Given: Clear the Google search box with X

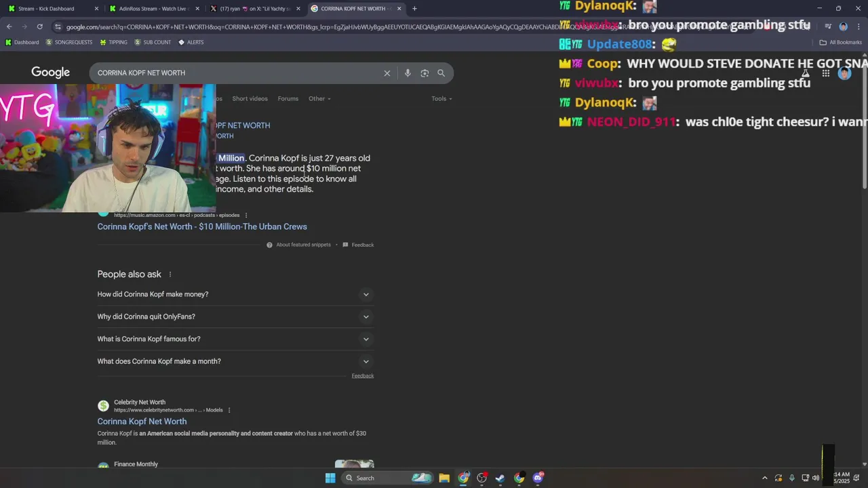Looking at the screenshot, I should (387, 73).
